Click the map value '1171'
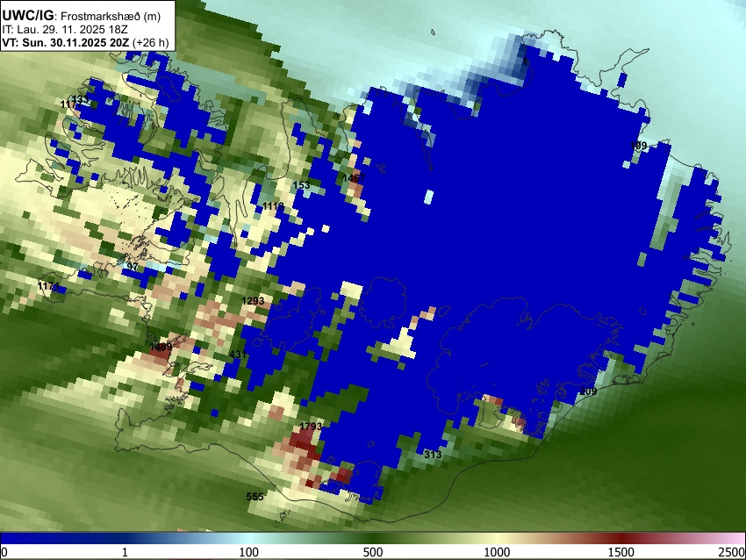 point(48,286)
